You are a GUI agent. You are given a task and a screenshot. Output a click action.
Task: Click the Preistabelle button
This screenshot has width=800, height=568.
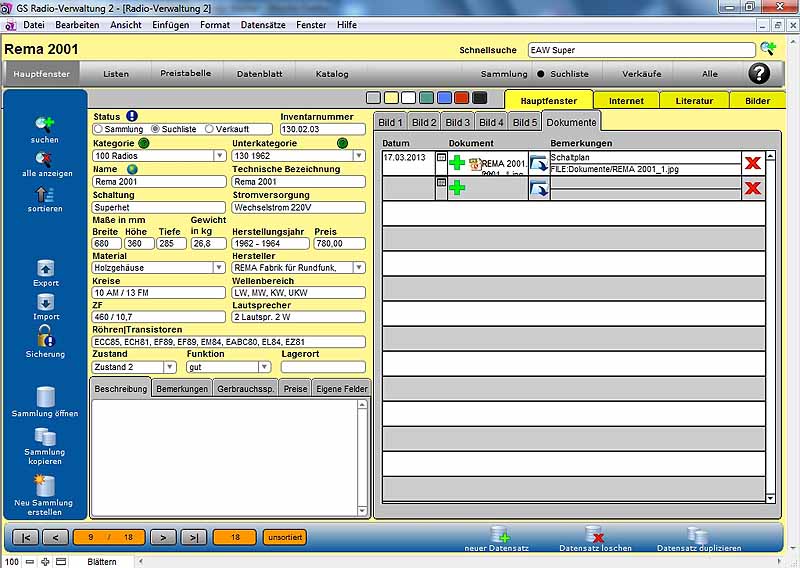point(186,74)
